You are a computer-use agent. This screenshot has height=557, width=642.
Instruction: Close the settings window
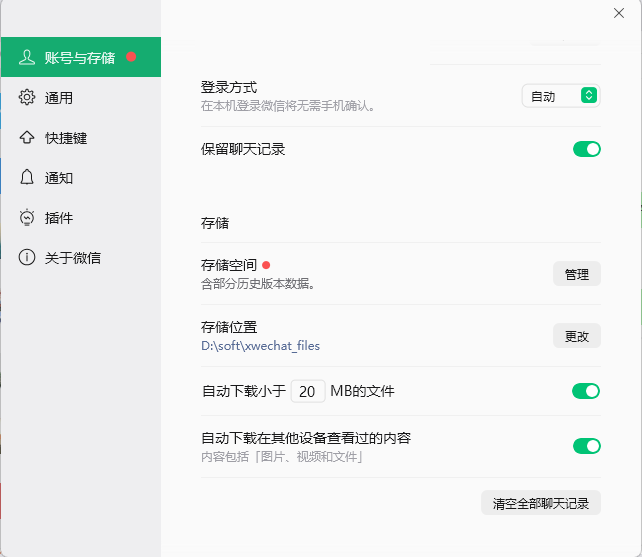coord(619,13)
